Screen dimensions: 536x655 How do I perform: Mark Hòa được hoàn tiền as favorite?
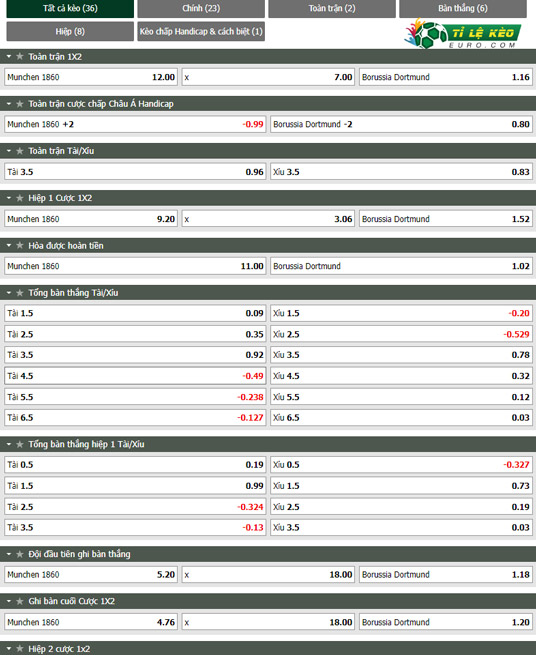pyautogui.click(x=20, y=246)
